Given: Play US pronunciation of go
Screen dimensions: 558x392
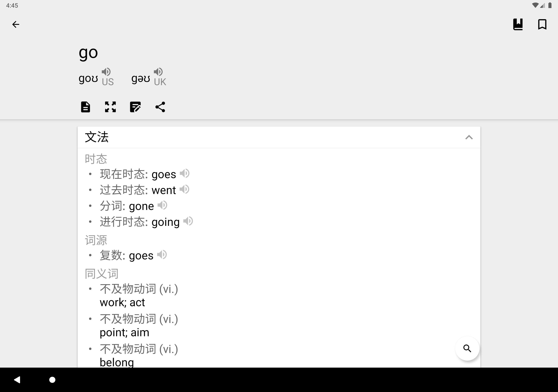Looking at the screenshot, I should click(x=106, y=72).
